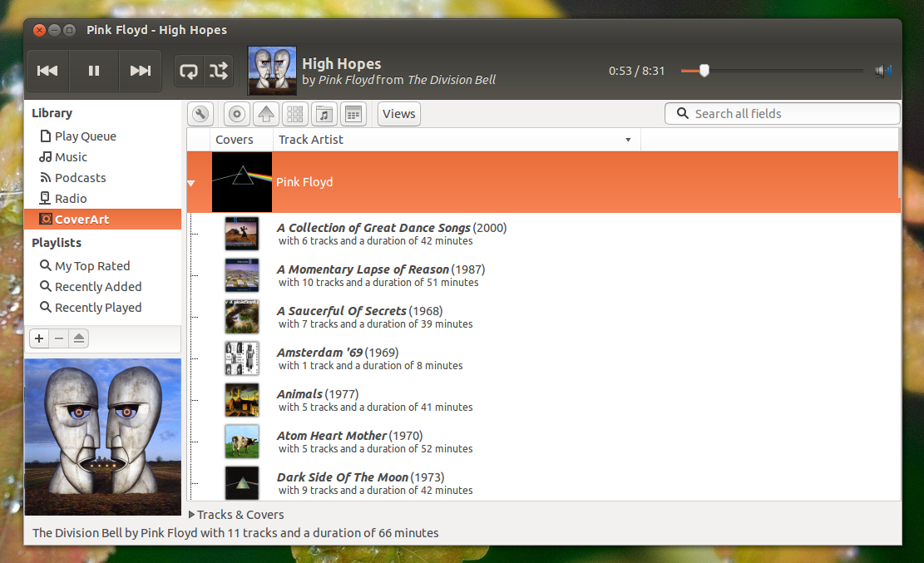Collapse the Pink Floyd artist row

pos(191,183)
